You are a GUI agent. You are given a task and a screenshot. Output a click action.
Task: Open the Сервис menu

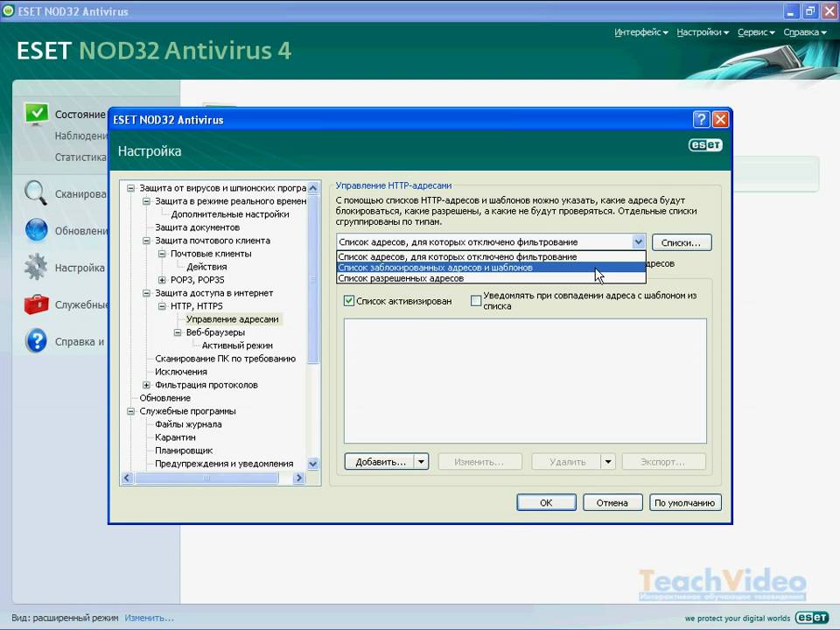click(756, 32)
